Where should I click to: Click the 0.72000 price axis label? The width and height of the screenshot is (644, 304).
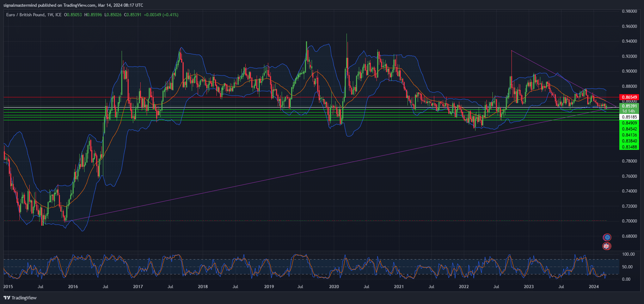[x=629, y=206]
